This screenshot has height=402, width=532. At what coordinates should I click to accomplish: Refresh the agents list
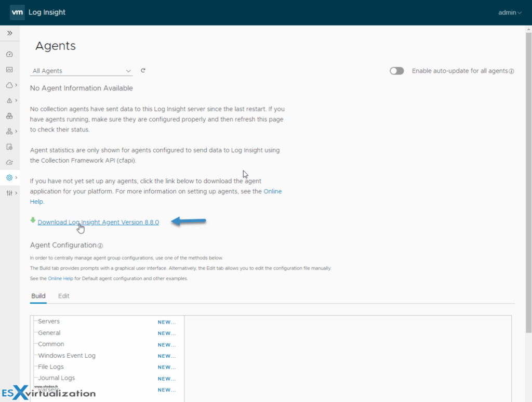tap(143, 71)
